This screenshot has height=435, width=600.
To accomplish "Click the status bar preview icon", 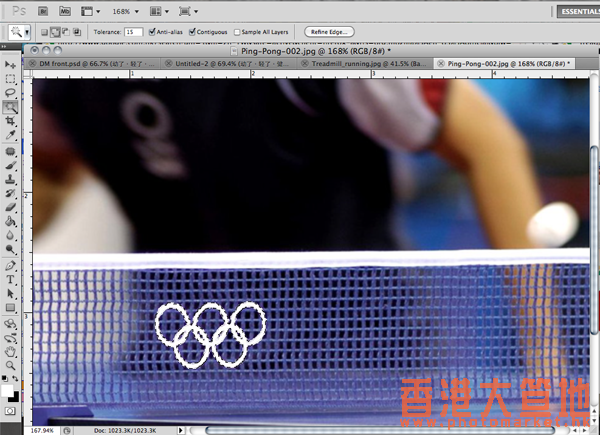I will click(x=67, y=431).
